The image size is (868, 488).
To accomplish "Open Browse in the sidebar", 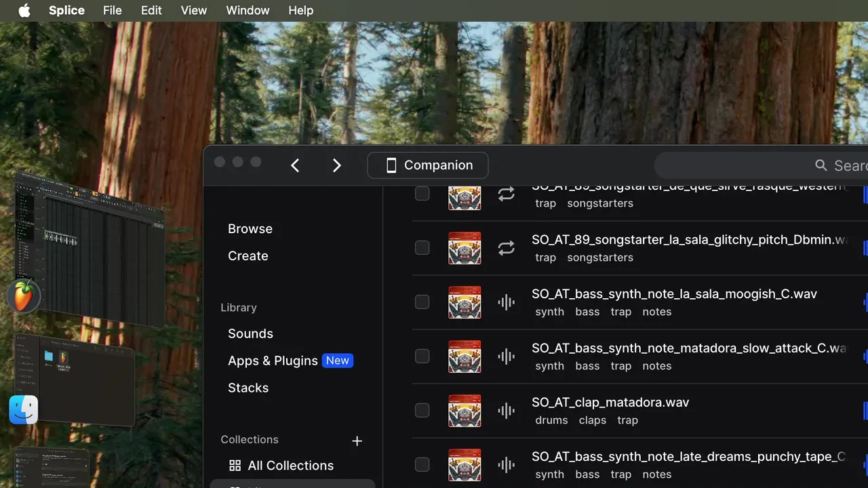I will click(x=250, y=229).
